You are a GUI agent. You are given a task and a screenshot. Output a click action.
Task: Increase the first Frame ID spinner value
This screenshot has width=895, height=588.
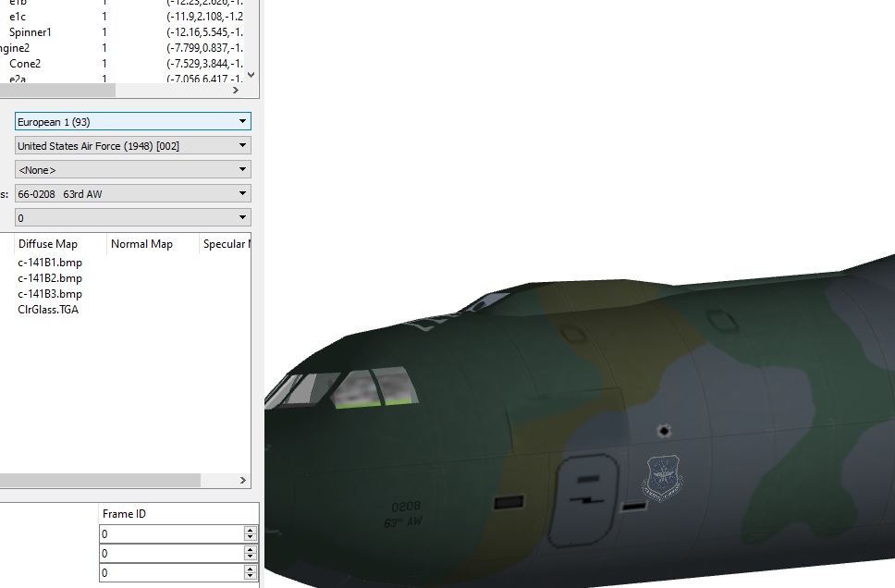[250, 531]
